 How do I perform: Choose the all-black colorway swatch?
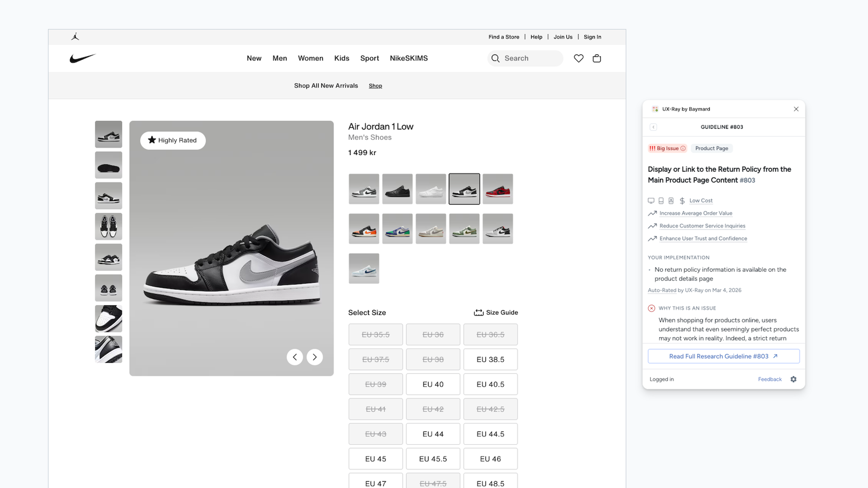click(397, 189)
